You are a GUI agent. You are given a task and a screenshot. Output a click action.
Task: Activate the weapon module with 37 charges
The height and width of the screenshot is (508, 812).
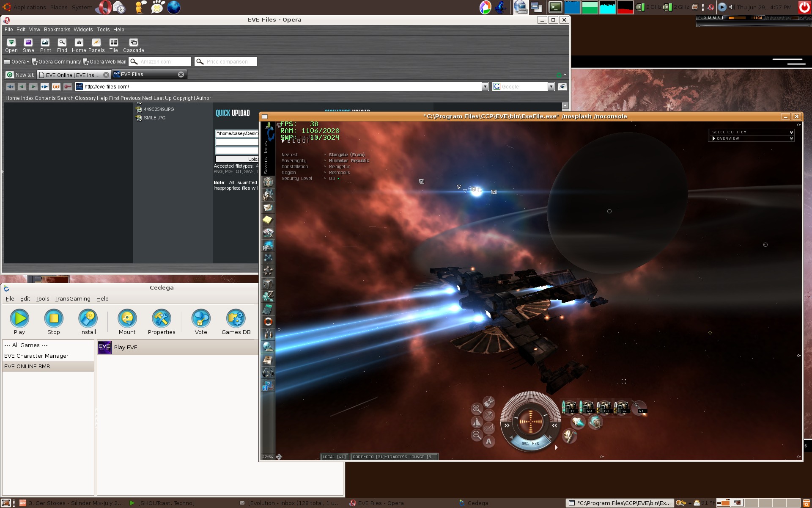tap(570, 407)
